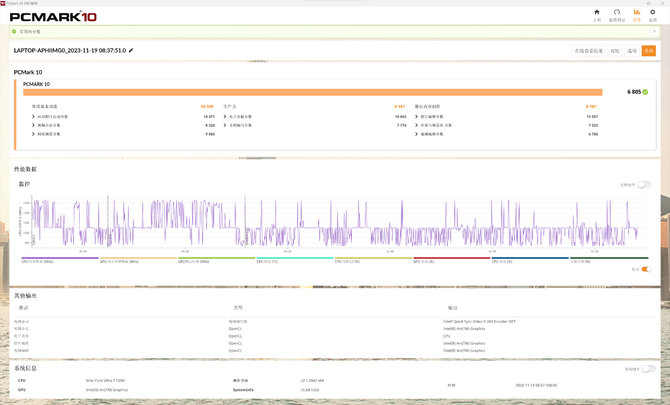670x405 pixels.
Task: Click the other output heading (其他输出)
Action: tap(25, 296)
